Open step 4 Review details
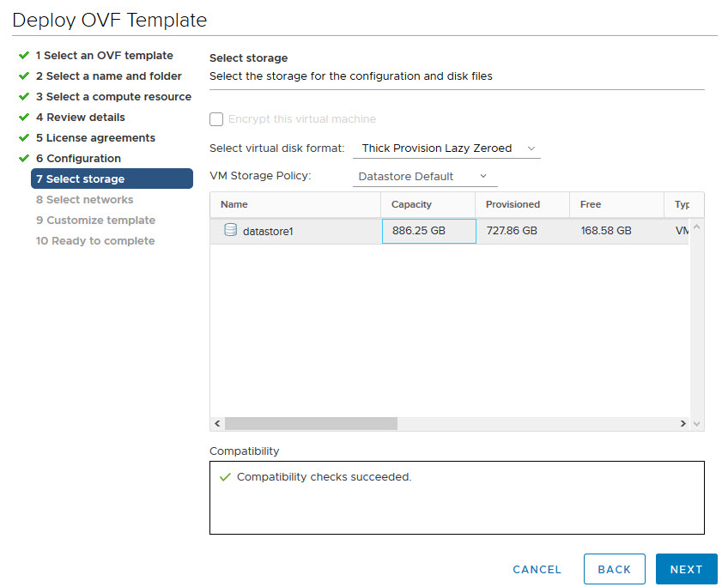Viewport: 728px width, 587px height. pos(80,118)
